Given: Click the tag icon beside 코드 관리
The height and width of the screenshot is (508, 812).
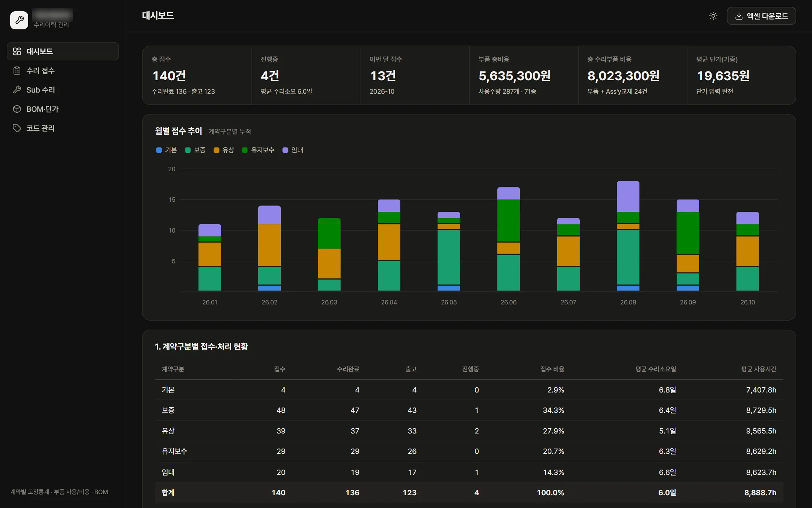Looking at the screenshot, I should tap(17, 128).
